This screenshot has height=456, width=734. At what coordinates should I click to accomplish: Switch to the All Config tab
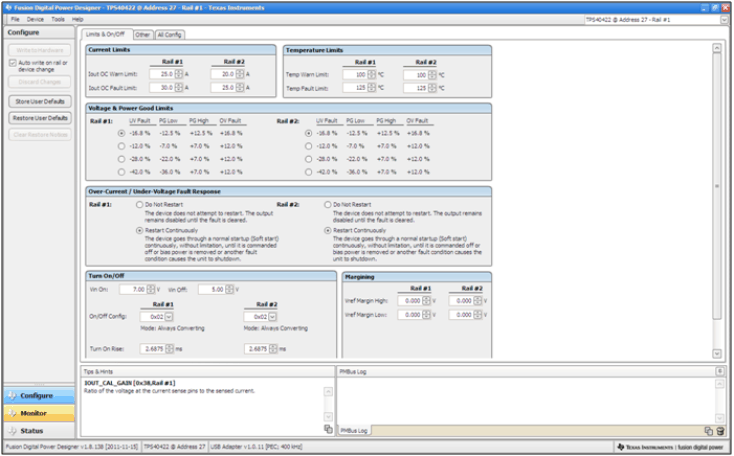tap(169, 35)
